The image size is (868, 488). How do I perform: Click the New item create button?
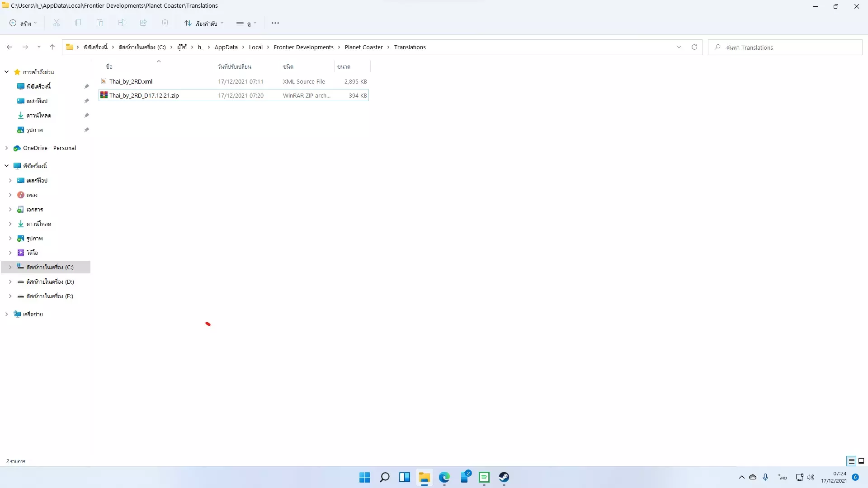coord(23,23)
